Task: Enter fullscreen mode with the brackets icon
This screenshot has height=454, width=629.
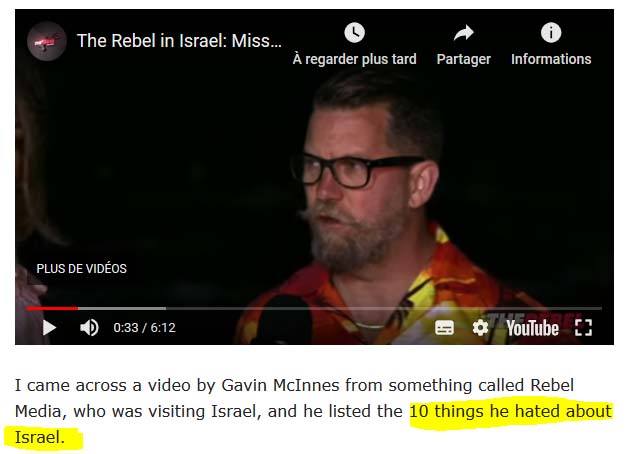Action: (x=583, y=328)
